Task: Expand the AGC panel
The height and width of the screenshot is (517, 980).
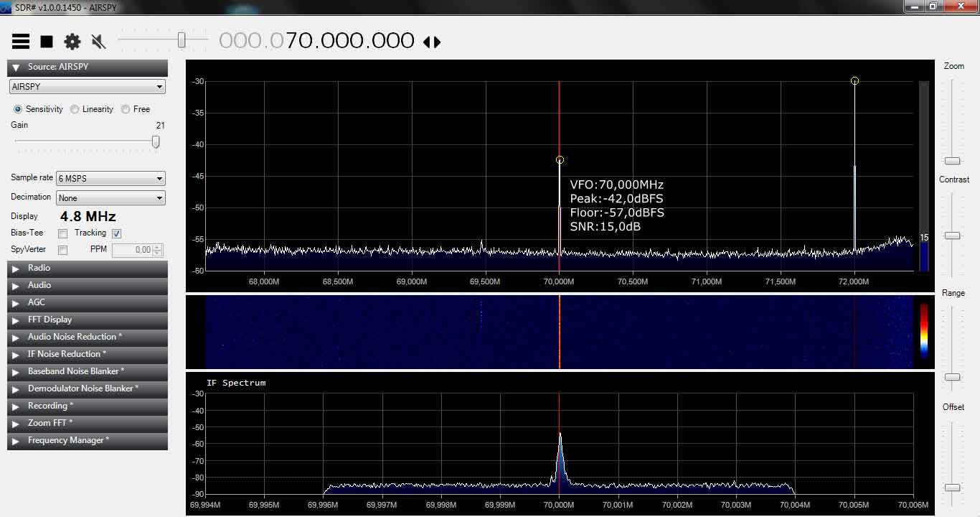Action: [x=88, y=303]
